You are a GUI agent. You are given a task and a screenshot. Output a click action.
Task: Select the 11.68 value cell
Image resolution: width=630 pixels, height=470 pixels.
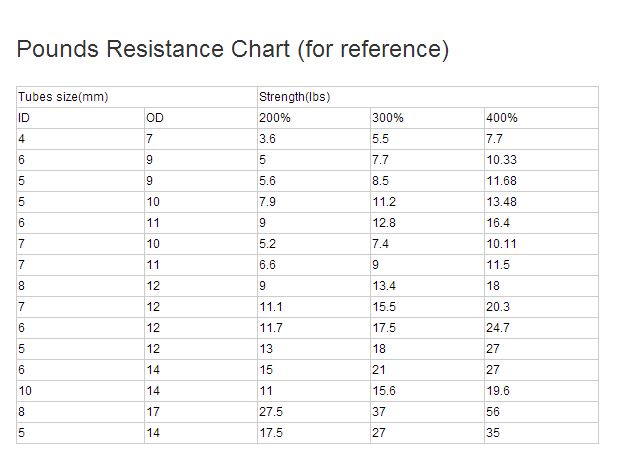[x=541, y=181]
